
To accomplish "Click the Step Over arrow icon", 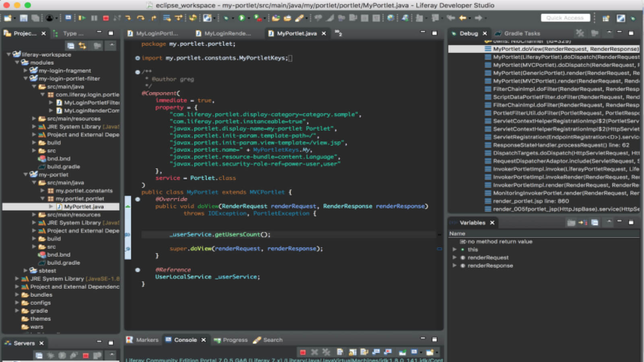I will pos(140,18).
